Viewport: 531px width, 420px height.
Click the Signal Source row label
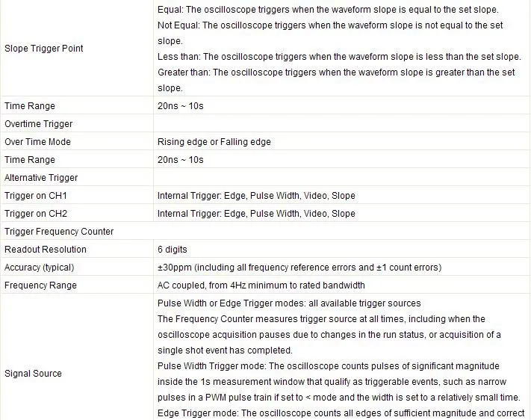[x=33, y=374]
